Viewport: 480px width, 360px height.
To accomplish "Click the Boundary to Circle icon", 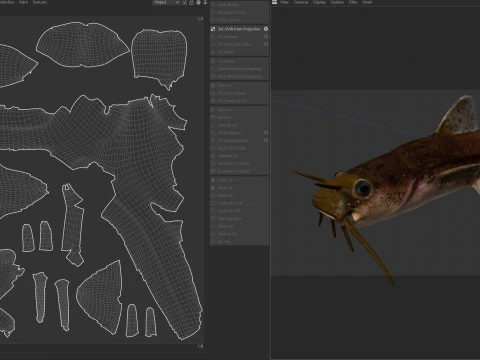I will pyautogui.click(x=213, y=163).
